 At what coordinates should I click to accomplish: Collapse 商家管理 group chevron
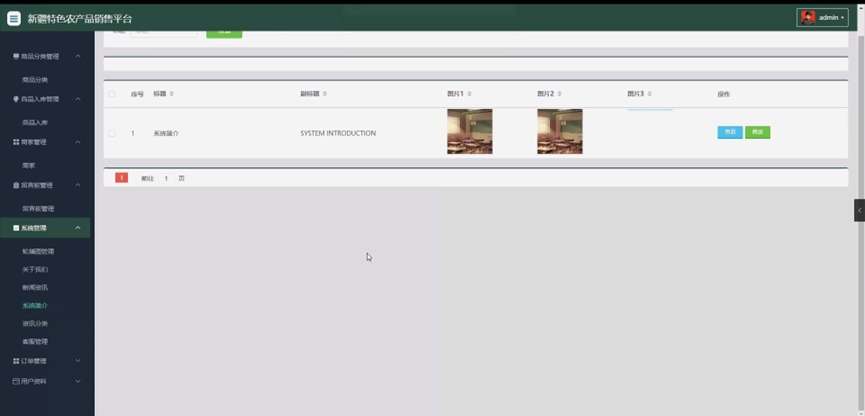(x=78, y=142)
